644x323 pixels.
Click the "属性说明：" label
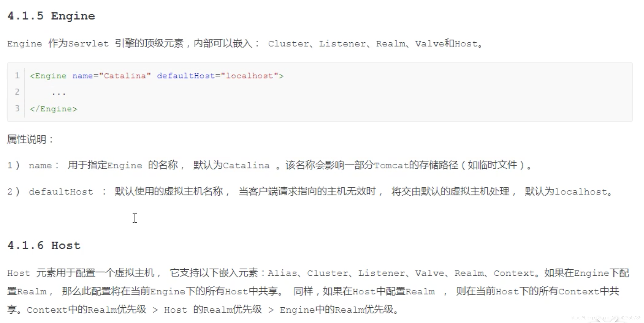[30, 139]
